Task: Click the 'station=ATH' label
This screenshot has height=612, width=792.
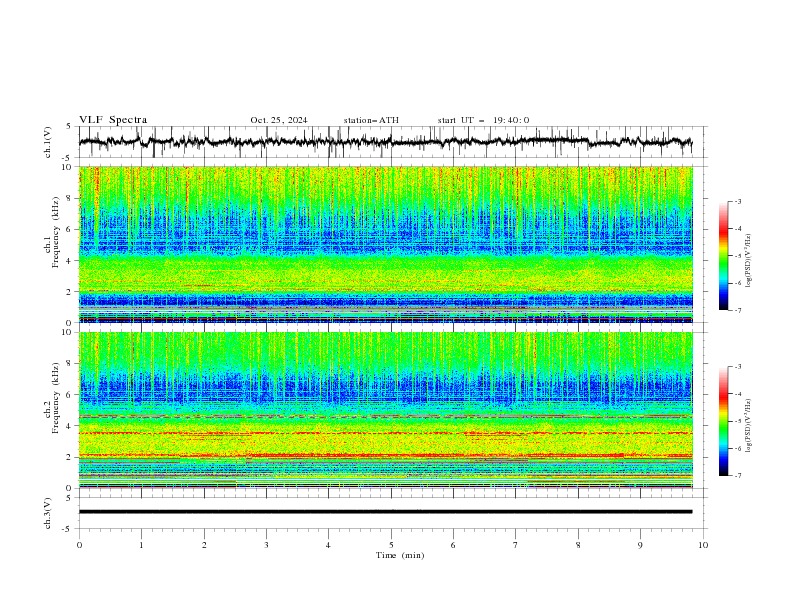Action: coord(371,120)
